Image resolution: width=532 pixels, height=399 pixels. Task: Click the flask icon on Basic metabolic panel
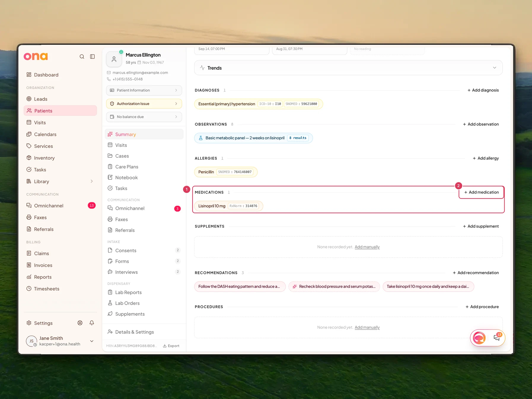[x=201, y=138]
